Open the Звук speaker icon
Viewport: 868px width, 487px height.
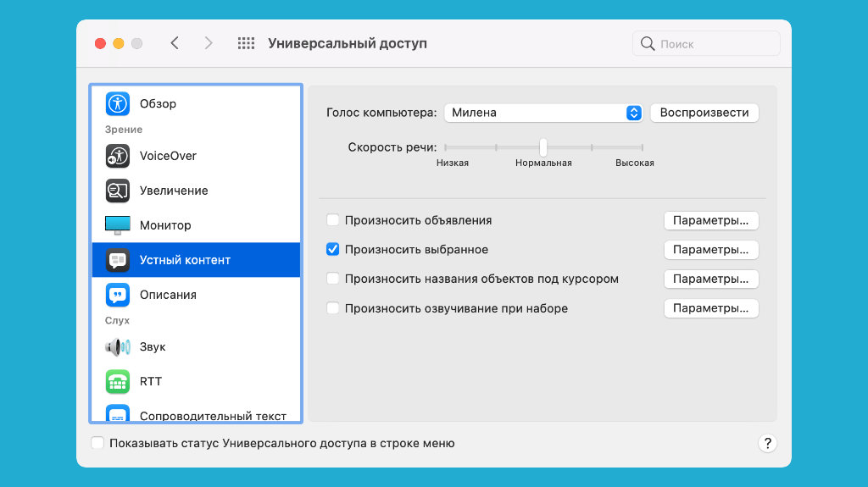(x=118, y=347)
